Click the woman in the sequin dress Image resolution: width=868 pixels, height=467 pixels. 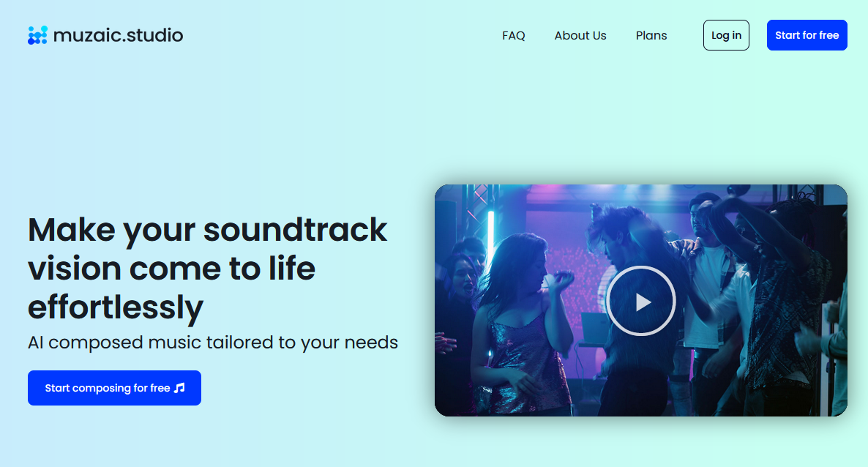[520, 327]
